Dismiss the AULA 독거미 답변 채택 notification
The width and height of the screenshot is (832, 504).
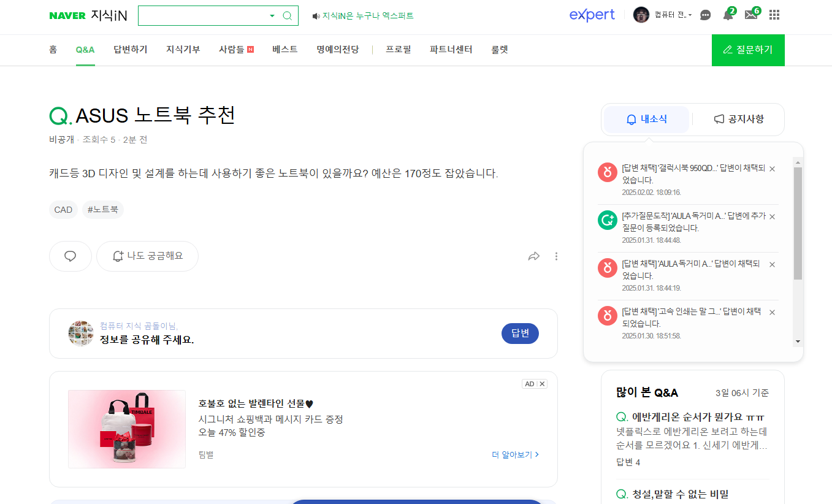coord(772,264)
